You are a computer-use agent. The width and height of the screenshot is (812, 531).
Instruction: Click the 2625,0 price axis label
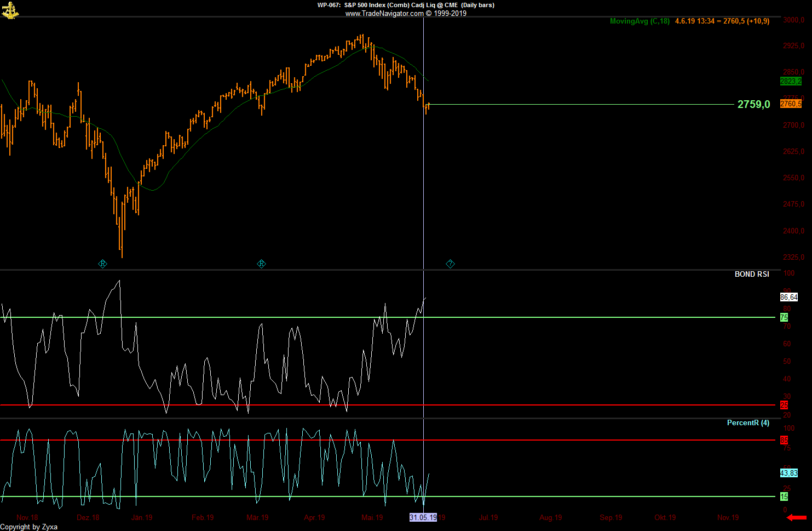point(794,151)
